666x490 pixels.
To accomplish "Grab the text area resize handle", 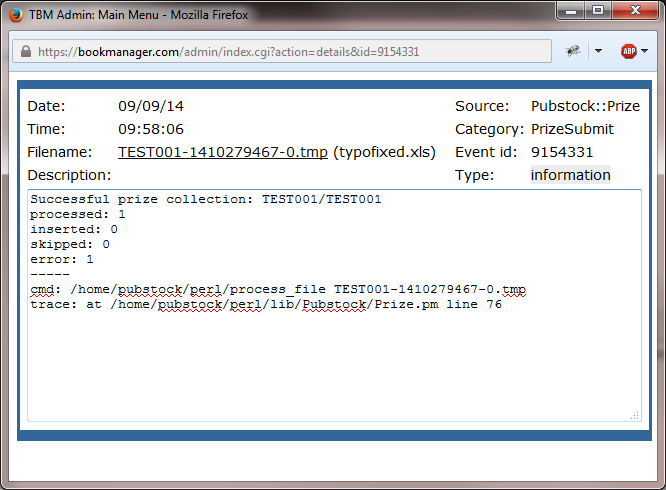I will [x=635, y=415].
